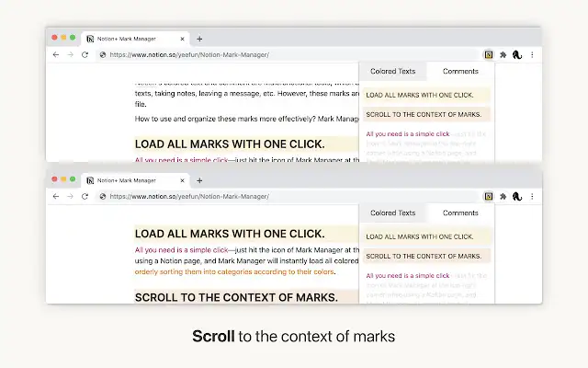Click 'LOAD ALL MARKS WITH ONE CLICK.' in the top panel
Image resolution: width=588 pixels, height=368 pixels.
point(426,95)
